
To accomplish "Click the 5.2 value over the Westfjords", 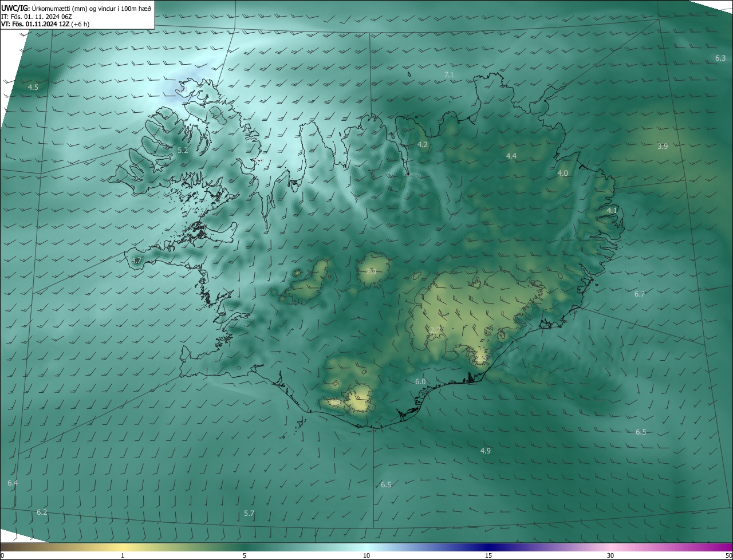I will pos(183,150).
